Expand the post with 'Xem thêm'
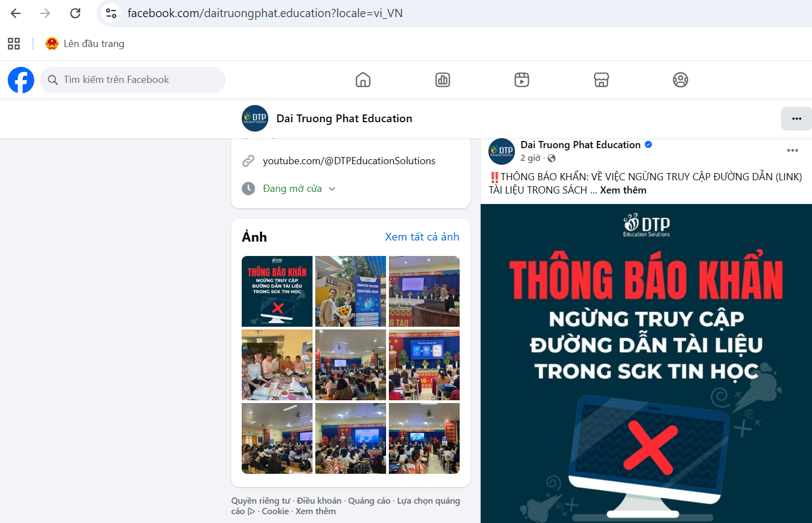812x523 pixels. tap(623, 190)
